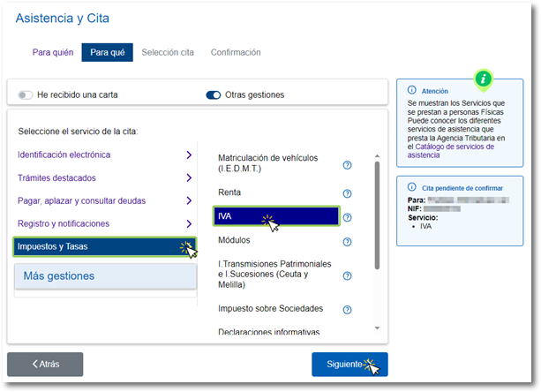
Task: Switch to the 'Para quién' step tab
Action: click(x=53, y=52)
